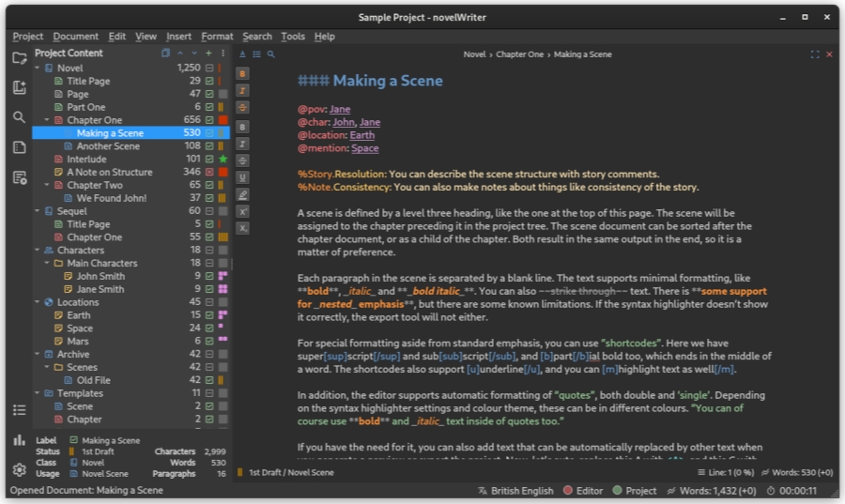The image size is (845, 504).
Task: Click British English language in status bar
Action: click(x=515, y=491)
